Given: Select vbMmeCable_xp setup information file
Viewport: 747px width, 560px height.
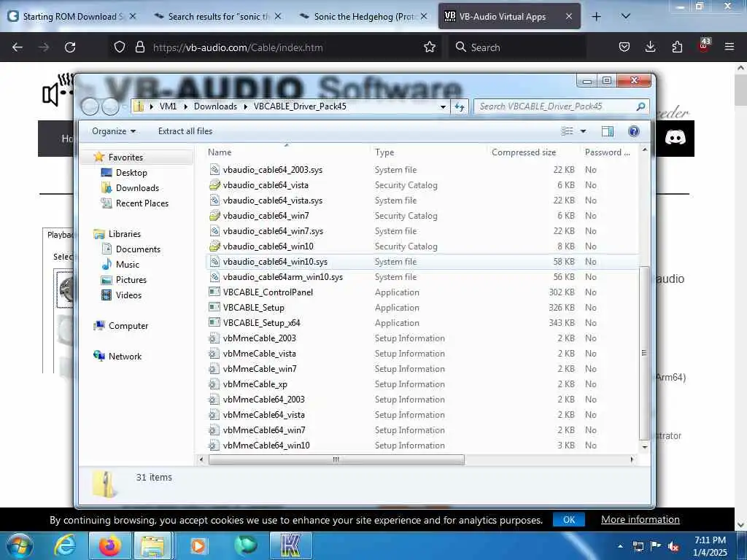Looking at the screenshot, I should [x=255, y=384].
